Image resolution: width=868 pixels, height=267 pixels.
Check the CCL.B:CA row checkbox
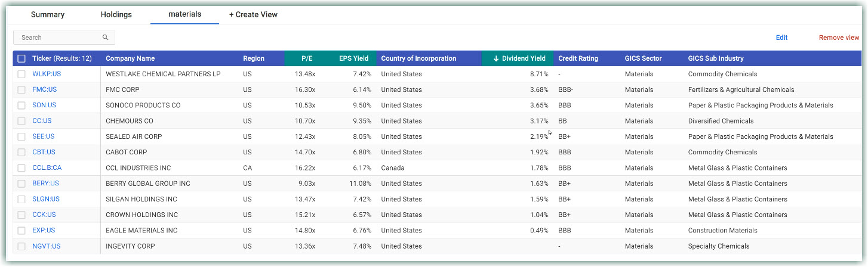pos(21,168)
